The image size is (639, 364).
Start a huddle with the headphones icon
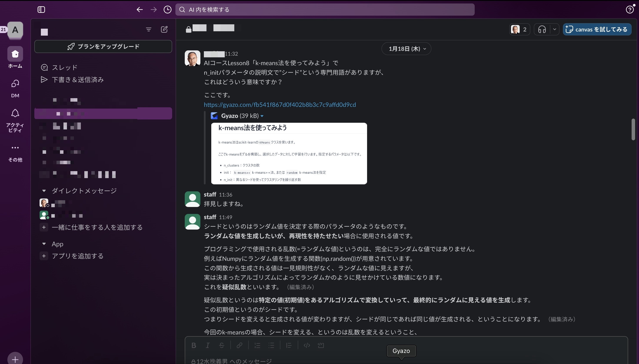pos(542,29)
